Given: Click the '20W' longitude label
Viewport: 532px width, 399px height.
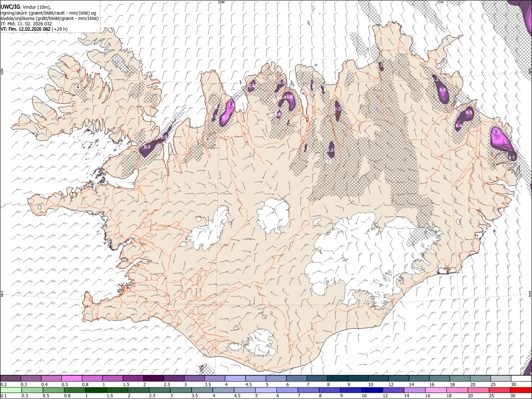Looking at the screenshot, I should pos(221,2).
